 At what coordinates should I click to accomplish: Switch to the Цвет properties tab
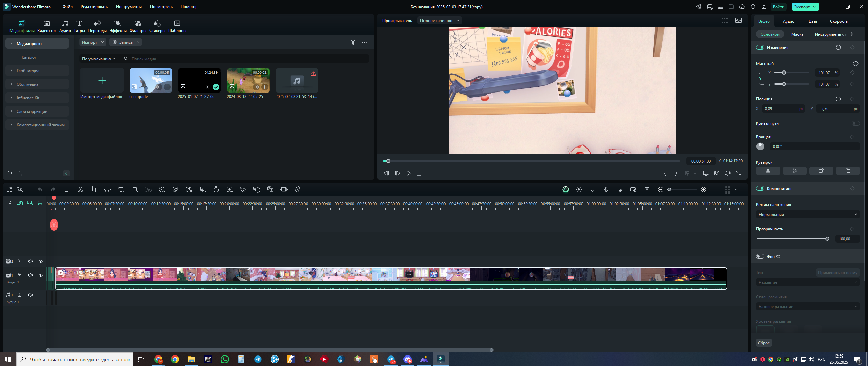pyautogui.click(x=813, y=21)
